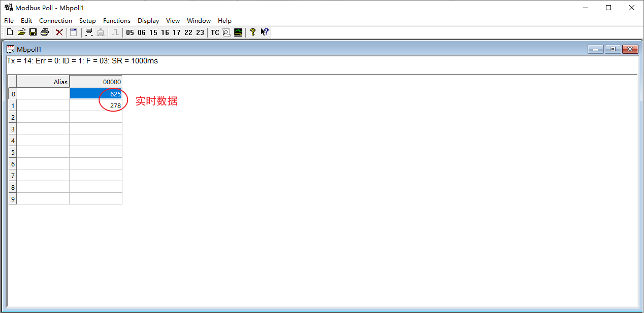644x313 pixels.
Task: Open the Functions menu
Action: pos(117,21)
